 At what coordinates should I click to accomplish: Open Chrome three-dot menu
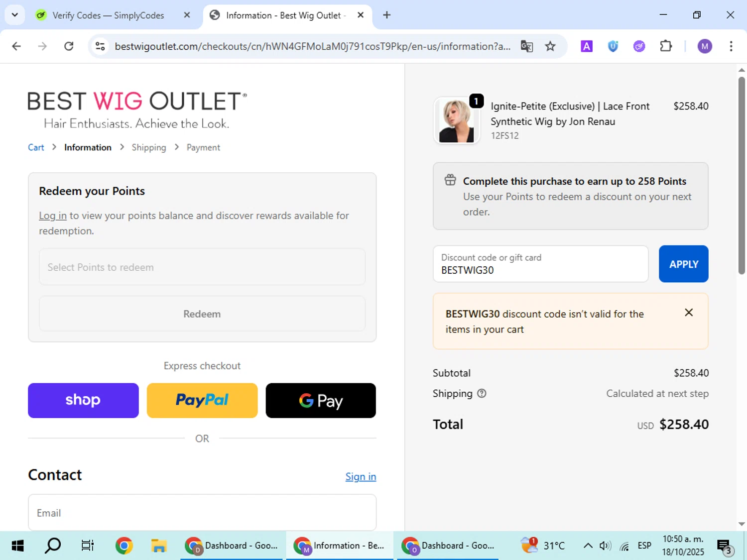click(731, 46)
